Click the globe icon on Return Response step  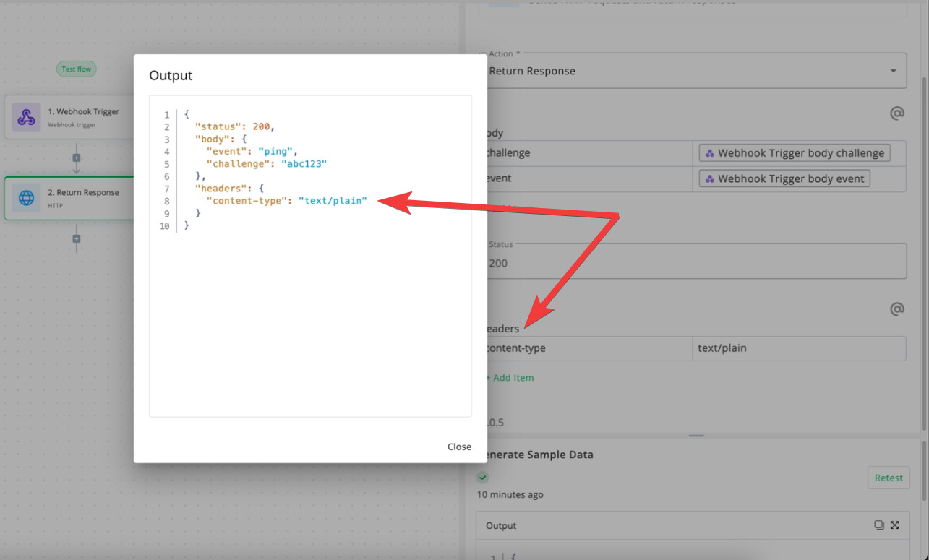pos(27,198)
